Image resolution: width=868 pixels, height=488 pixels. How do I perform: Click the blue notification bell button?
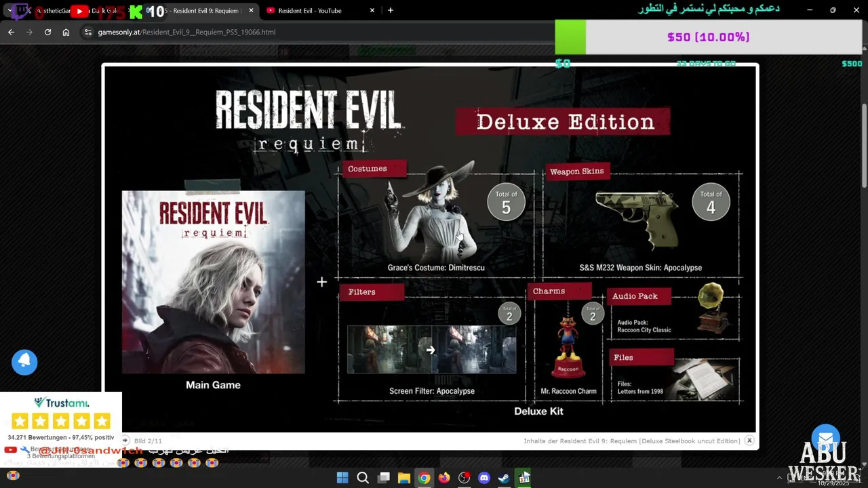(x=24, y=362)
